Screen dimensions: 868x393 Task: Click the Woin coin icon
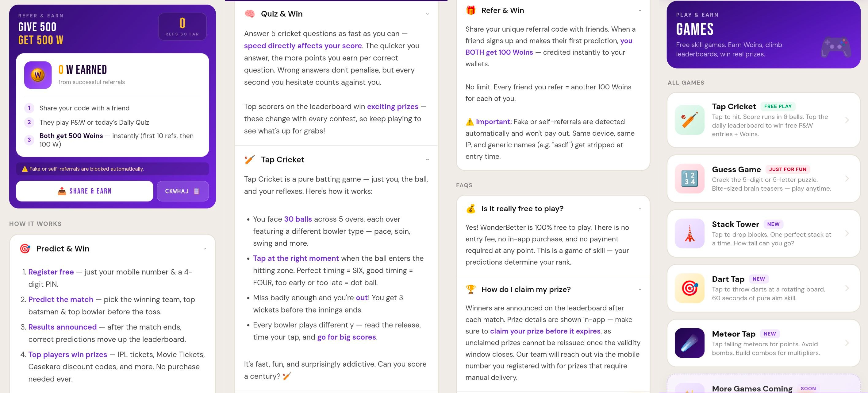click(38, 75)
